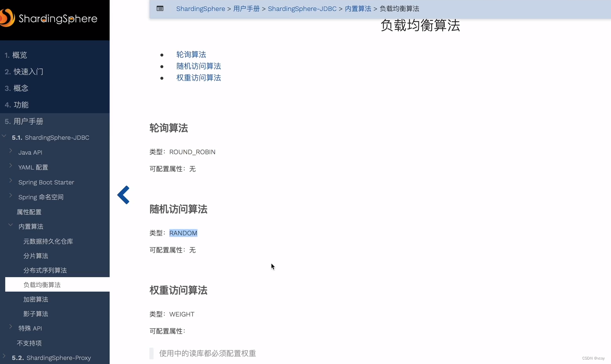Click the 使用中的读库都必须配置权重 note
The image size is (611, 364).
[x=207, y=353]
